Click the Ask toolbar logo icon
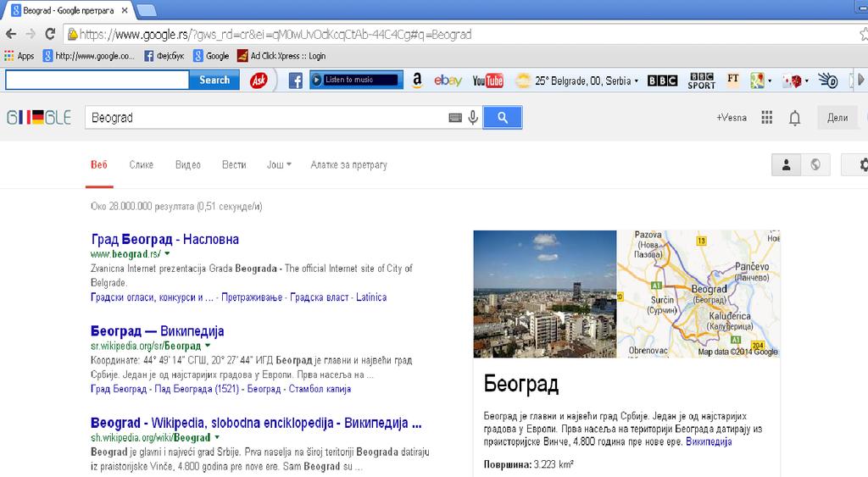 (258, 80)
